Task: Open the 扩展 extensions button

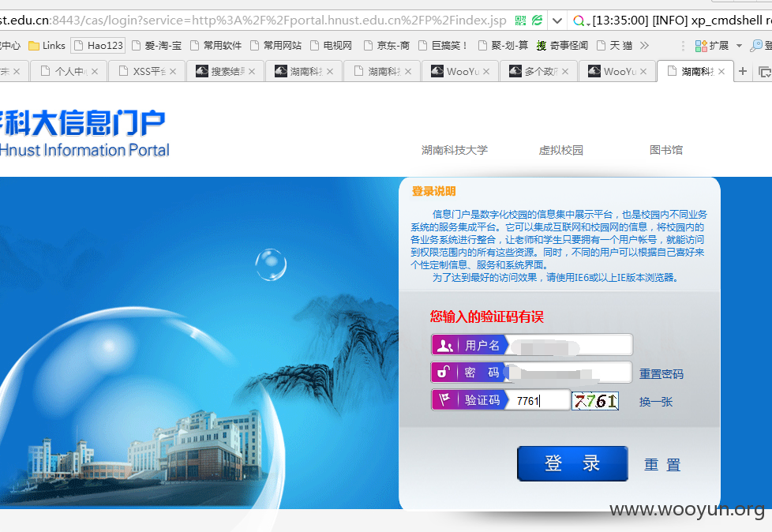Action: click(x=712, y=46)
